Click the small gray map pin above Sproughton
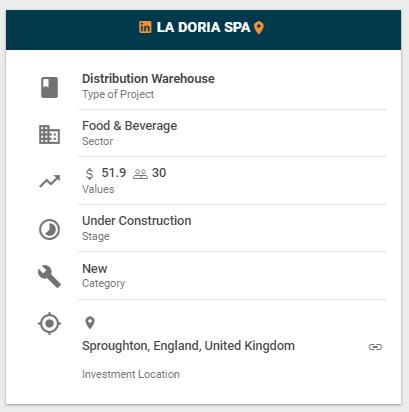This screenshot has width=409, height=412. pyautogui.click(x=90, y=323)
